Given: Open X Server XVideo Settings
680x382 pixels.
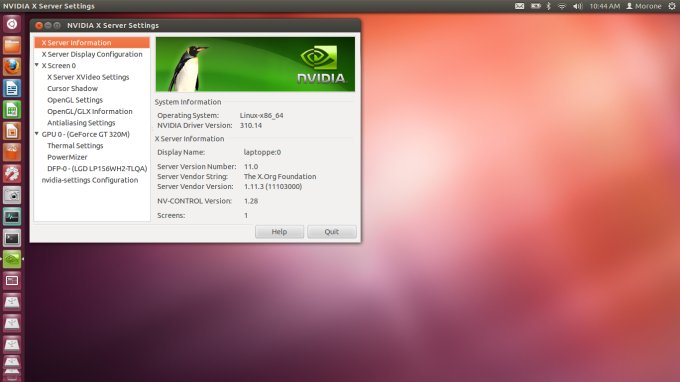Looking at the screenshot, I should (x=88, y=77).
